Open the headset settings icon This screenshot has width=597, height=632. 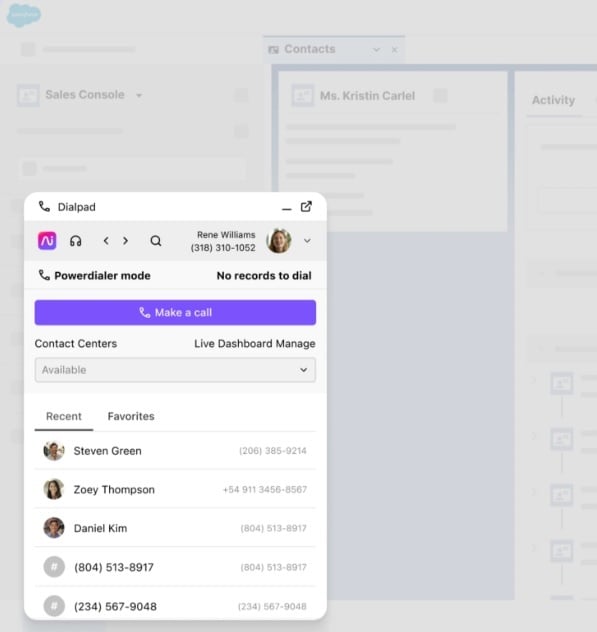pos(76,241)
